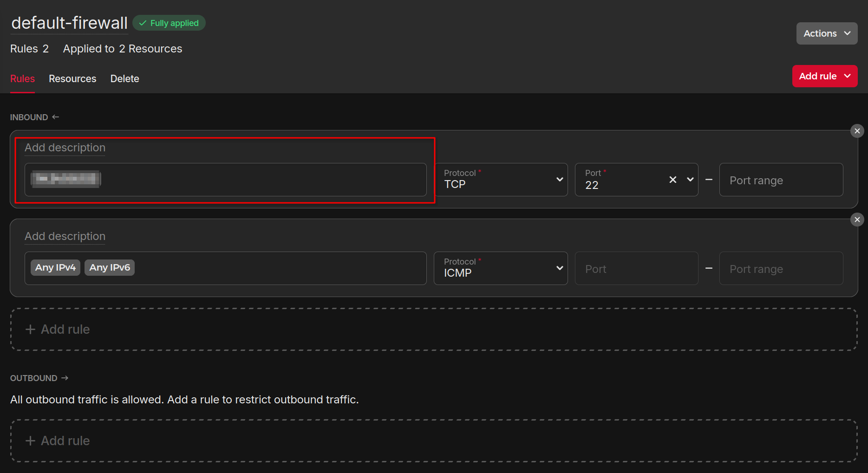Remove the TCP port 22 inbound rule
The height and width of the screenshot is (473, 868).
pyautogui.click(x=857, y=131)
